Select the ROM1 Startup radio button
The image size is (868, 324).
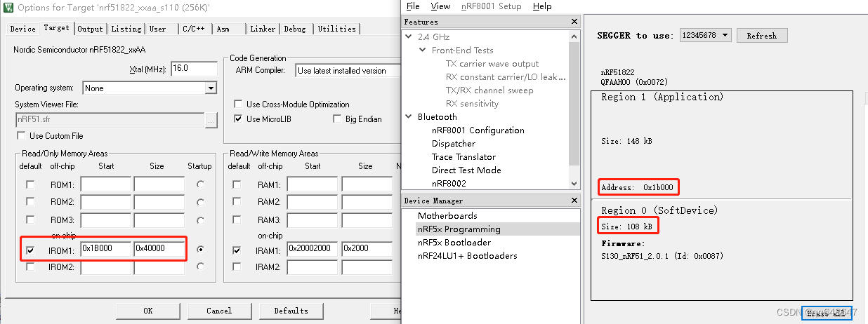202,184
